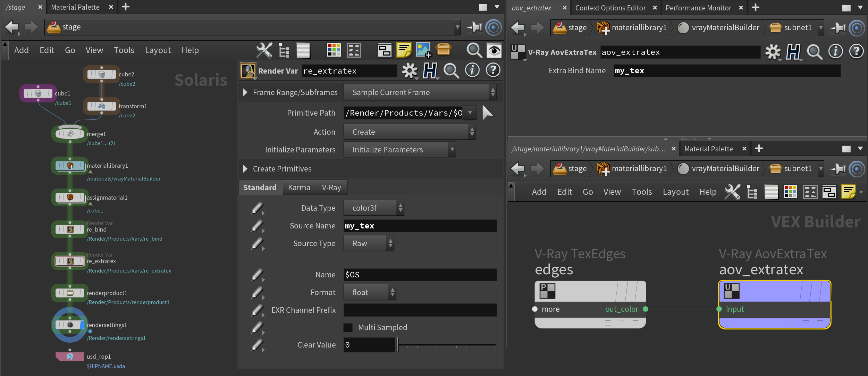868x376 pixels.
Task: Select the re_bind Render Var node
Action: pos(70,229)
